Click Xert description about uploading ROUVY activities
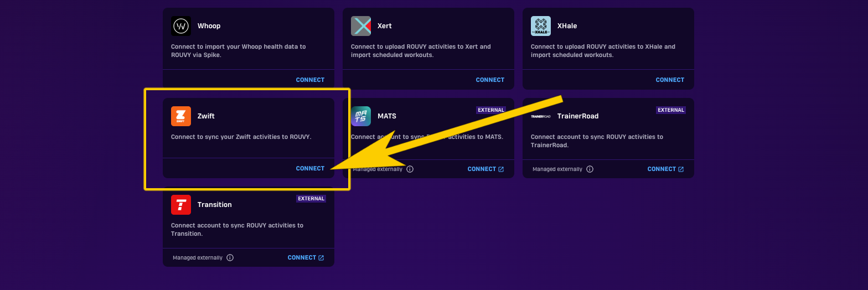 421,51
